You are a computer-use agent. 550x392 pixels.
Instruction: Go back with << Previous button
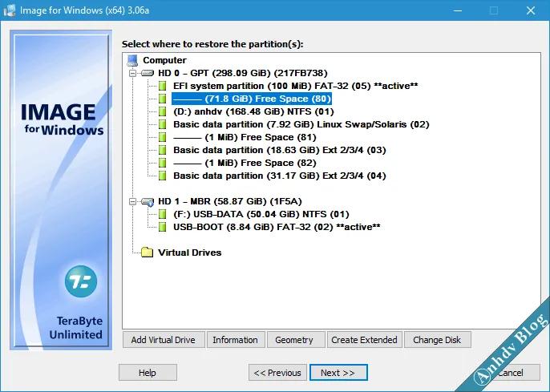click(277, 373)
